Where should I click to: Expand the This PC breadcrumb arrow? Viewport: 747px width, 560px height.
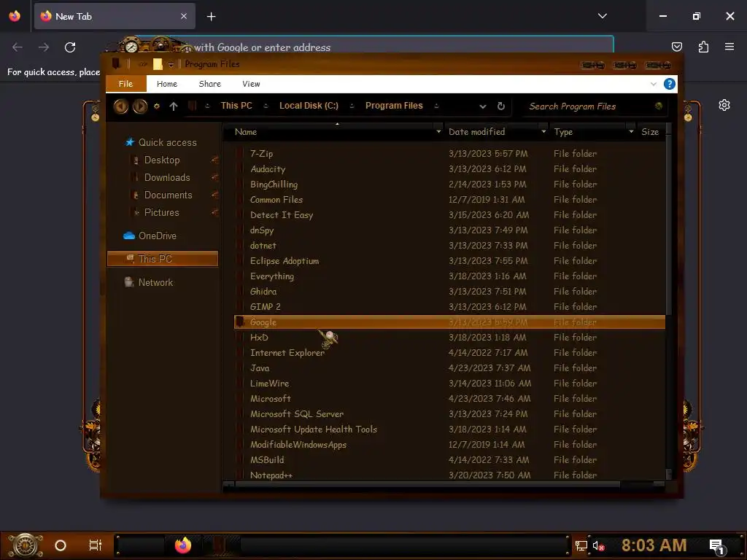click(266, 106)
